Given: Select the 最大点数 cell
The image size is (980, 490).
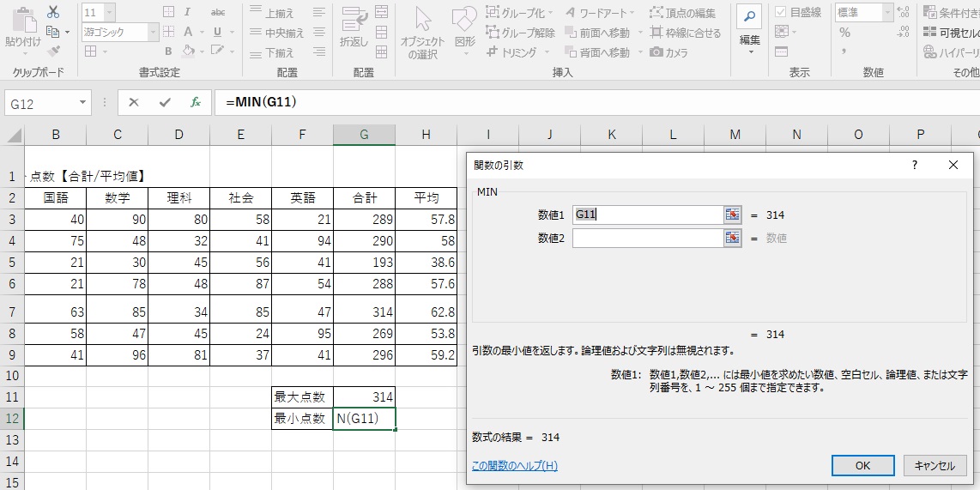Looking at the screenshot, I should 303,396.
